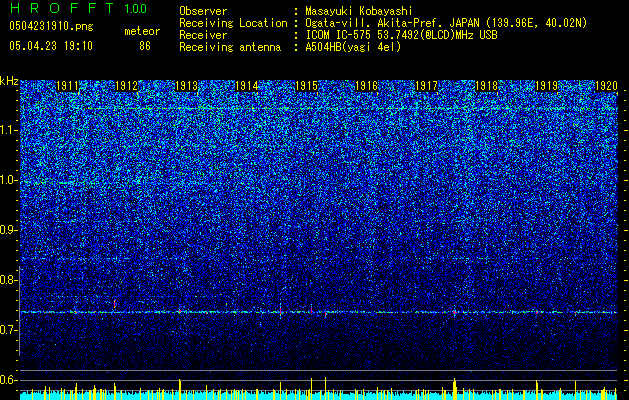Click the meteor label
The width and height of the screenshot is (629, 400).
[x=142, y=31]
